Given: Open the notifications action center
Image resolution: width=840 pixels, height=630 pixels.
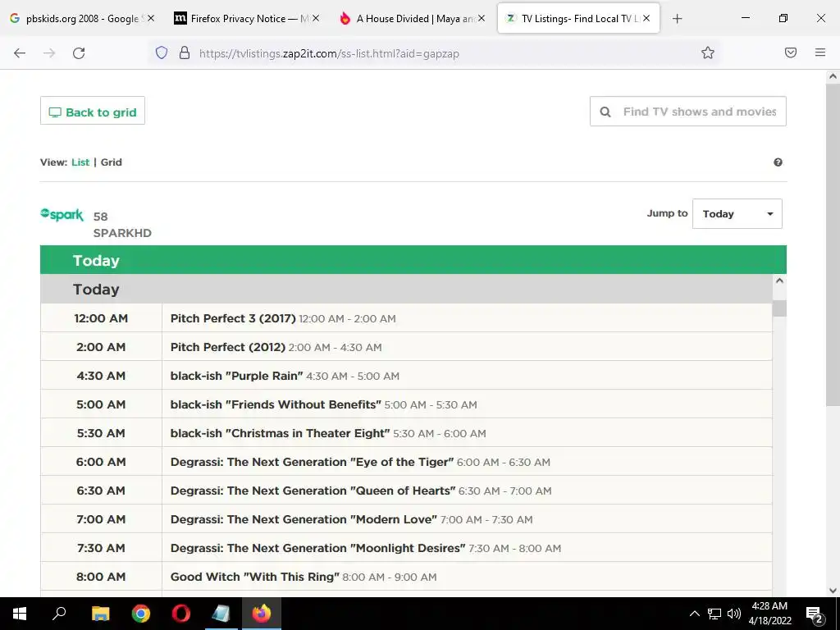Looking at the screenshot, I should pyautogui.click(x=815, y=614).
